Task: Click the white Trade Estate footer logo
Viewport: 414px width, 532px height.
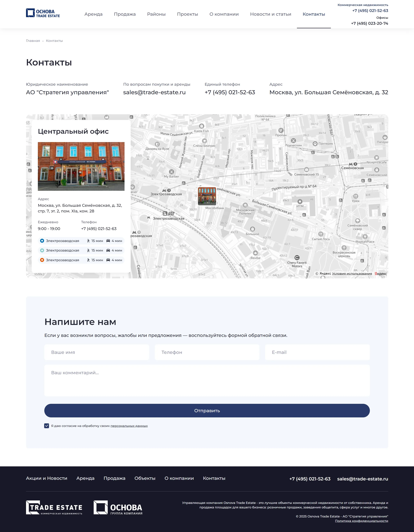Action: (54, 508)
